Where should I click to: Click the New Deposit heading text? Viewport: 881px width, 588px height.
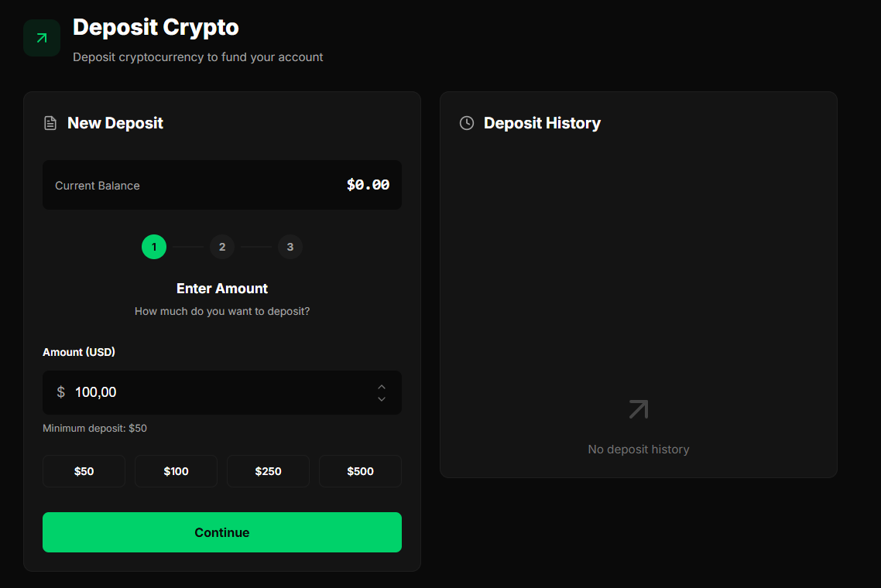pos(115,123)
